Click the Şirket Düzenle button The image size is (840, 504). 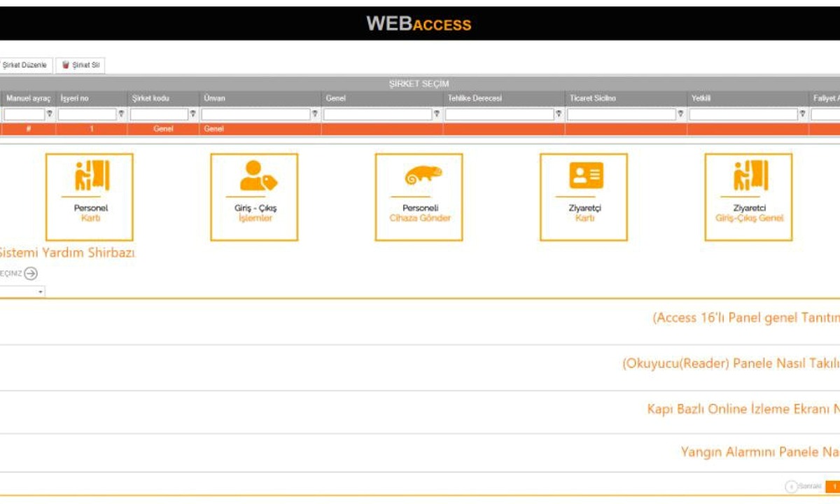(25, 65)
